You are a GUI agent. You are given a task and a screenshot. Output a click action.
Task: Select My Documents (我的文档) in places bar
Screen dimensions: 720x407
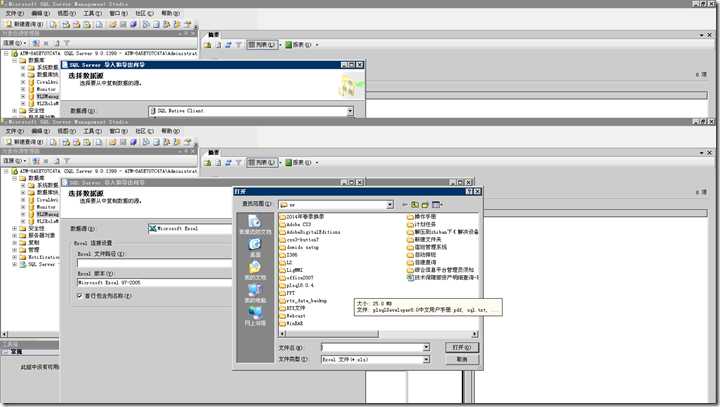(255, 271)
